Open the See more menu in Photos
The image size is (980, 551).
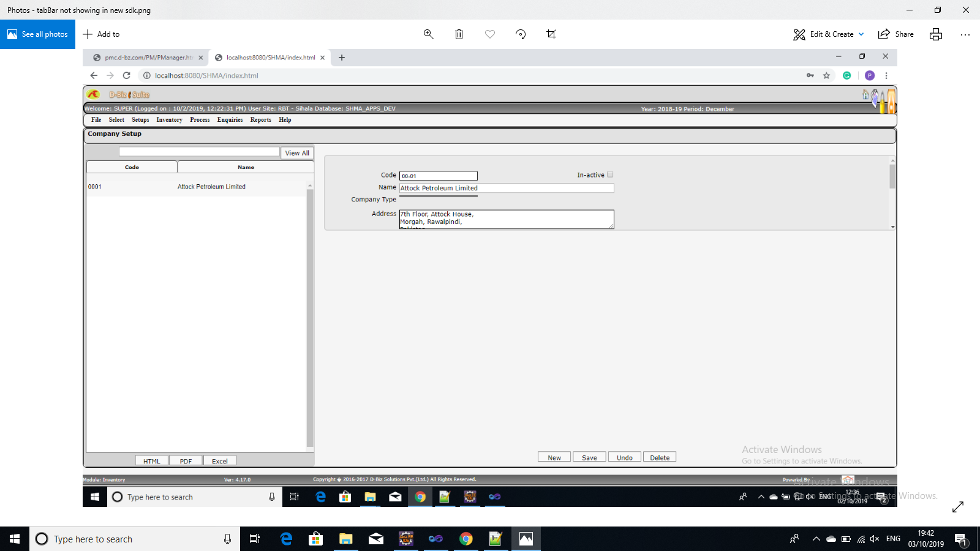click(x=966, y=34)
